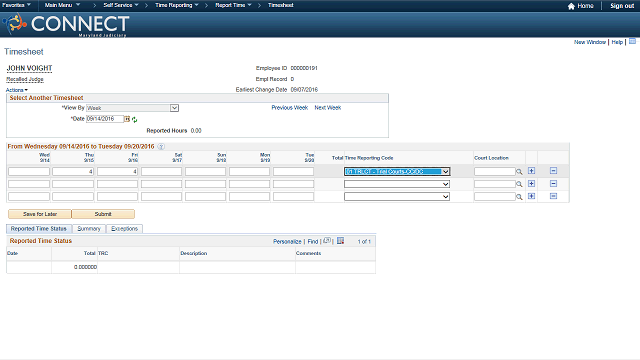Click the TRC column header
The height and width of the screenshot is (360, 640).
point(103,253)
